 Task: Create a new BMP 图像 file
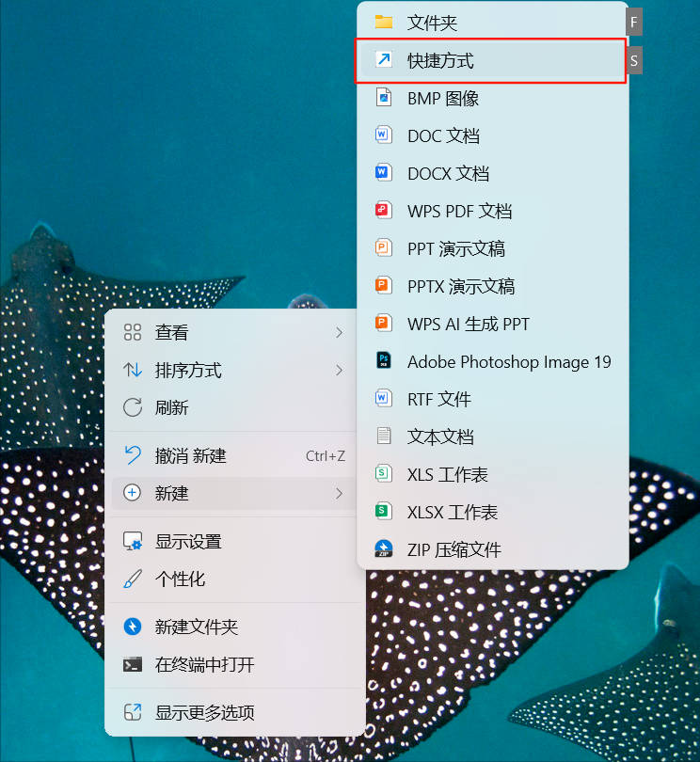pyautogui.click(x=492, y=98)
